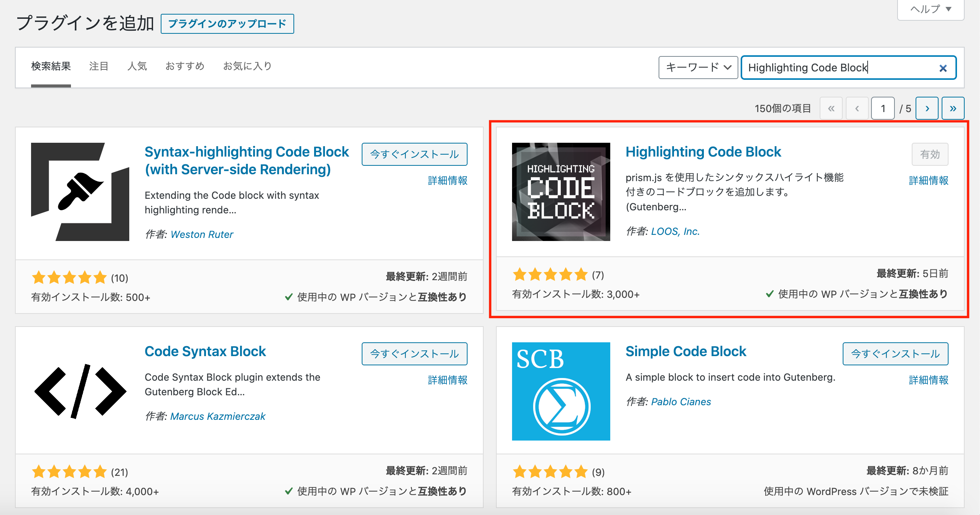Open the Simple Code Block title link
Viewport: 980px width, 515px height.
pyautogui.click(x=686, y=352)
